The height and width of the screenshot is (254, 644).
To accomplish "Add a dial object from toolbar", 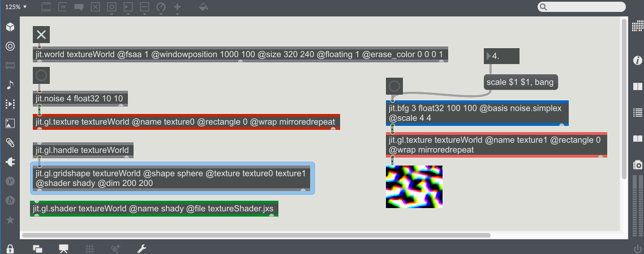I will tap(161, 7).
